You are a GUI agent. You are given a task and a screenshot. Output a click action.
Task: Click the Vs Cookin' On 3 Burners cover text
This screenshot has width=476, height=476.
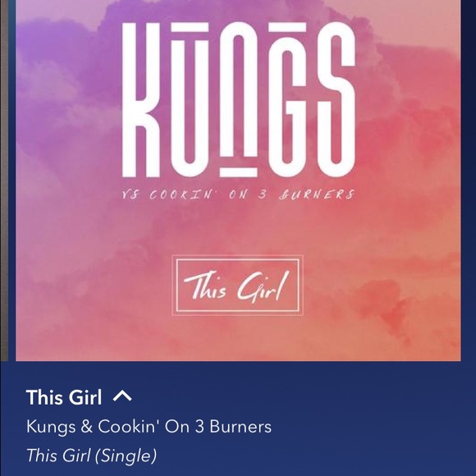238,195
